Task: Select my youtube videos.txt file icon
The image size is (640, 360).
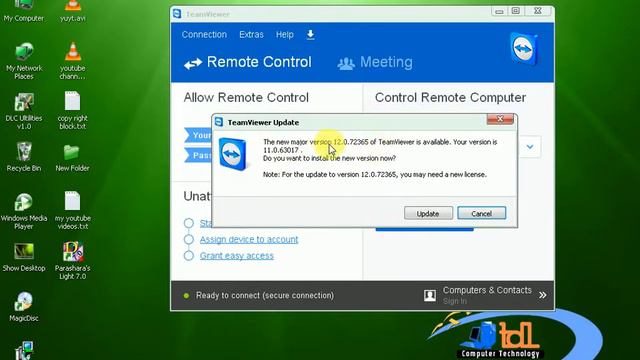Action: (73, 211)
